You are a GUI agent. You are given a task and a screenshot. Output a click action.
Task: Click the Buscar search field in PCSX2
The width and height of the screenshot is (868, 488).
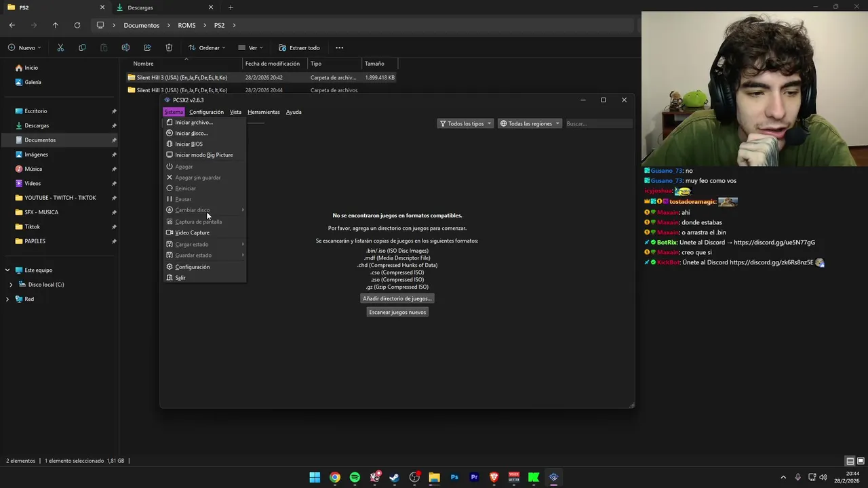coord(598,123)
